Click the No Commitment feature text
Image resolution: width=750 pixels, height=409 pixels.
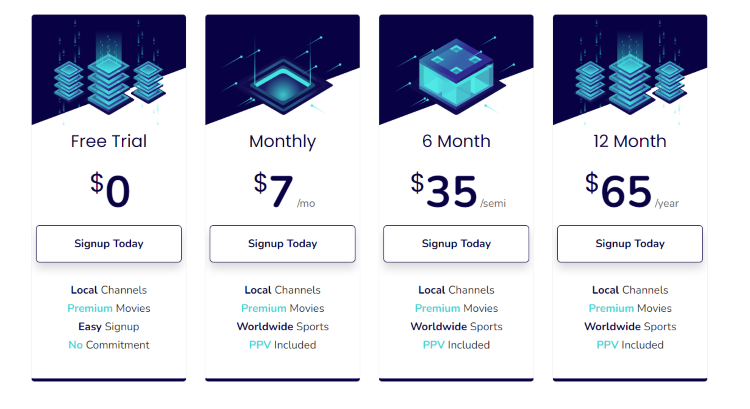click(109, 345)
